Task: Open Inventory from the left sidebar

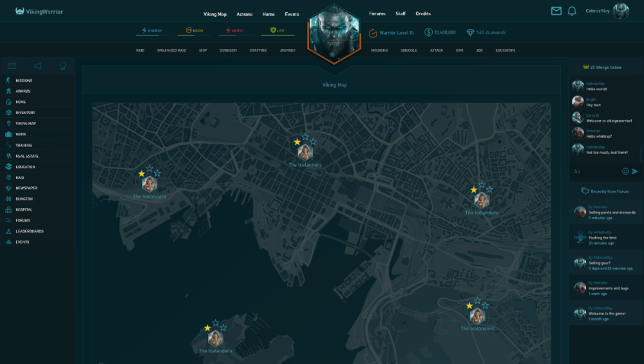Action: point(25,113)
